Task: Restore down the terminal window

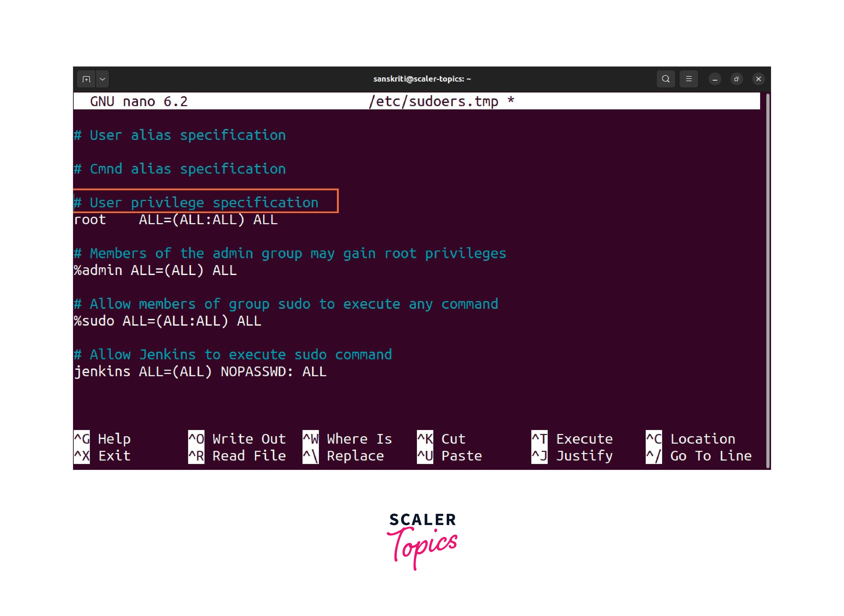Action: [736, 79]
